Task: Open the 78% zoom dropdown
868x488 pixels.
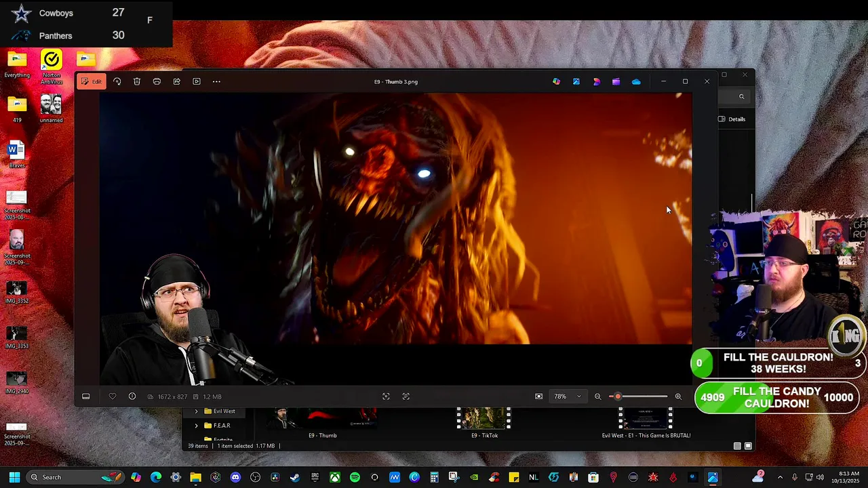Action: coord(568,396)
